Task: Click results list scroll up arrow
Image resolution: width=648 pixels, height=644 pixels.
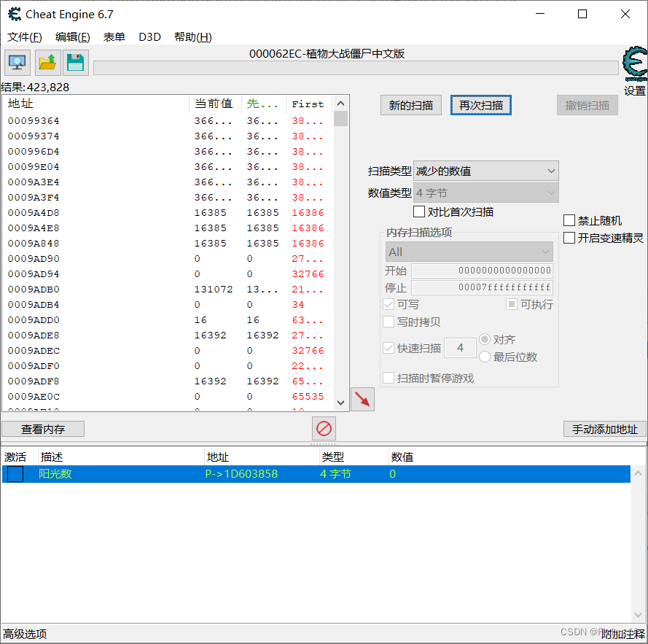Action: [x=340, y=104]
